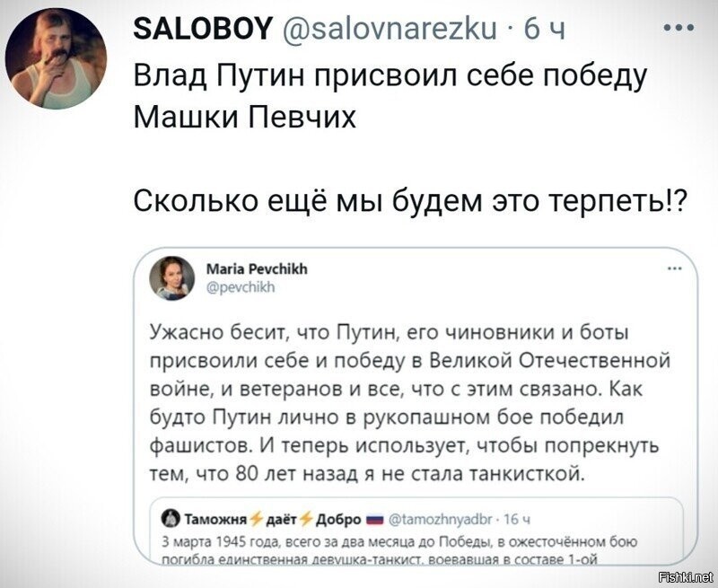
Task: Open the @pevchikh handle
Action: point(241,287)
